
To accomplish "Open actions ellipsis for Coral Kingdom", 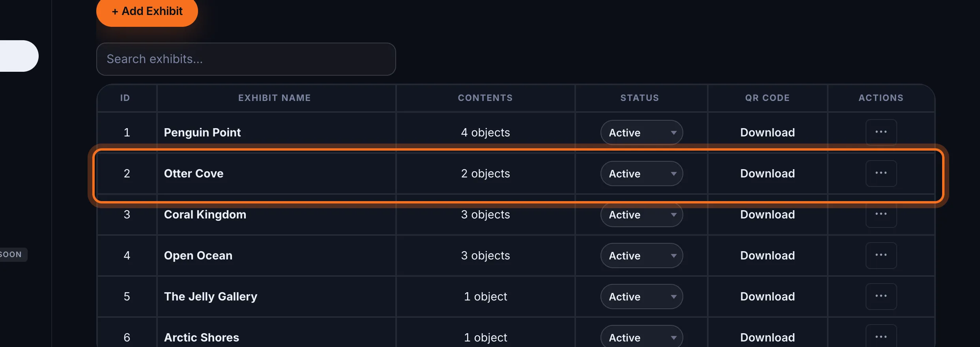I will click(x=881, y=215).
